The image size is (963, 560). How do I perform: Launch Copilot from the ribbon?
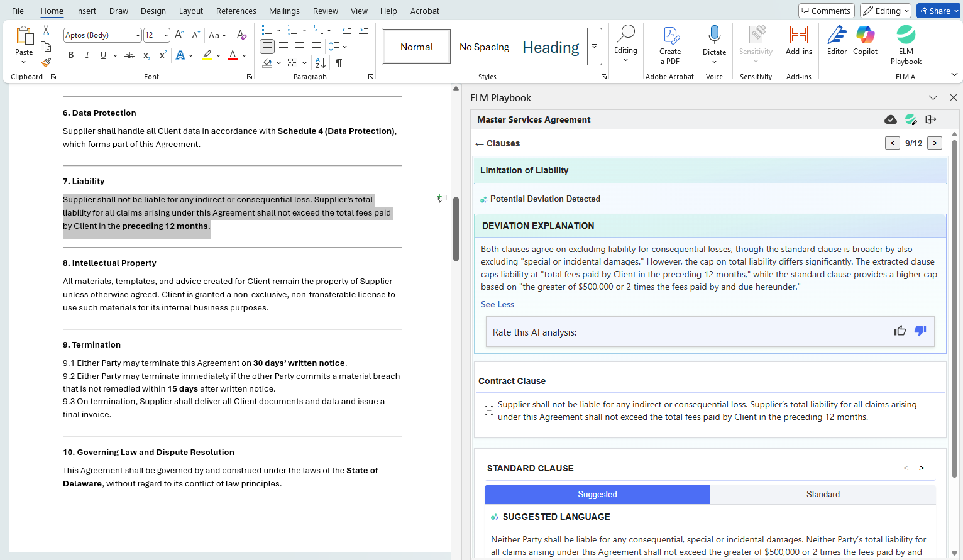coord(865,36)
